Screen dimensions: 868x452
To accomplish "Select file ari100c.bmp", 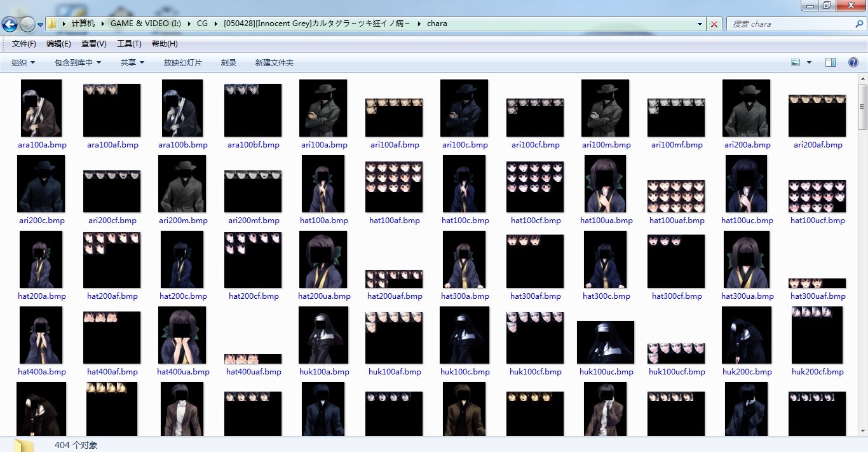I will [465, 108].
